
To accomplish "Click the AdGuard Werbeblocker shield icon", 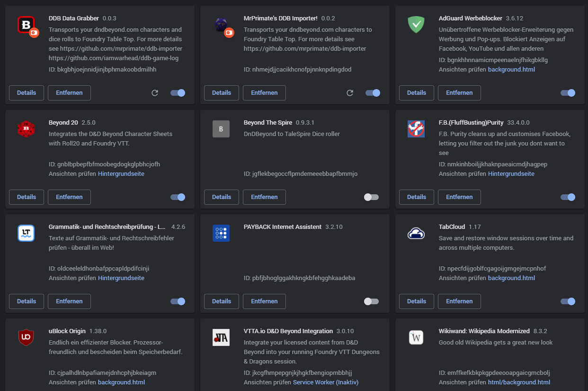I will tap(416, 24).
